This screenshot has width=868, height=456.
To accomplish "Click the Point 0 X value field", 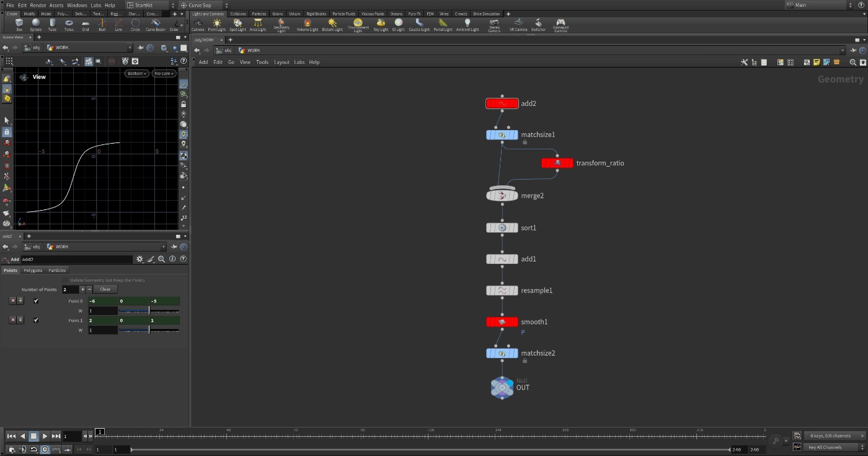I will [103, 301].
